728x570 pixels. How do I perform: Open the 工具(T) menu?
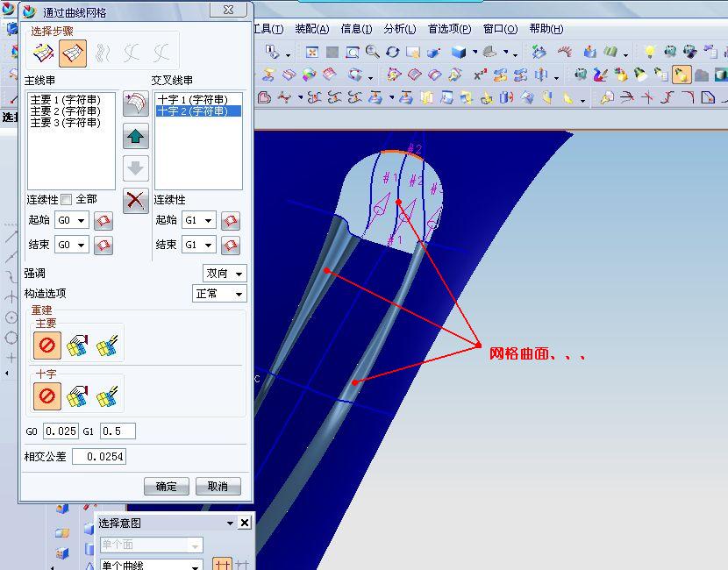(x=268, y=29)
